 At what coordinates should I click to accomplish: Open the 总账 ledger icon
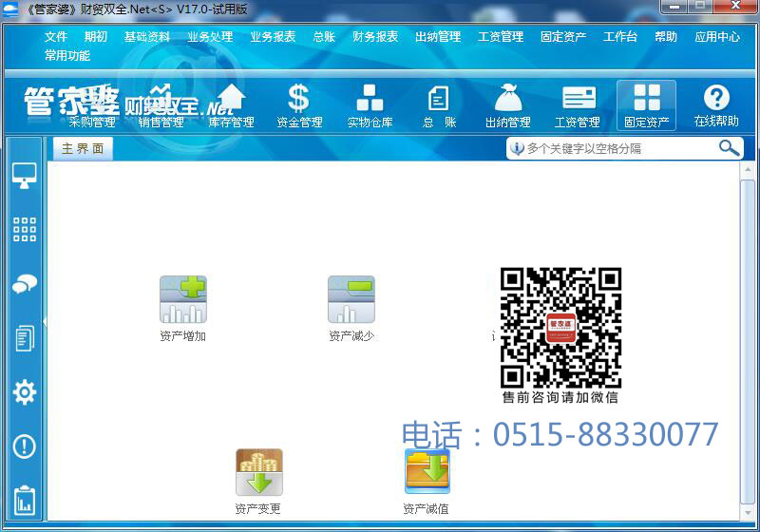[x=439, y=107]
